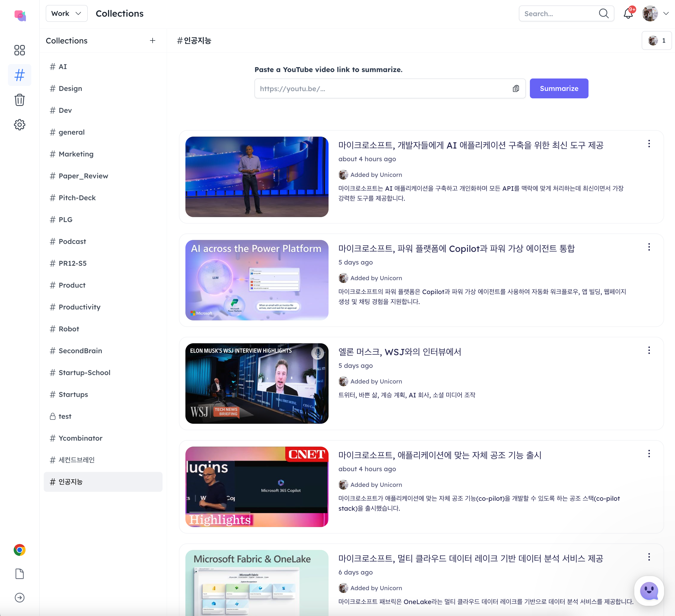Open the Elon Musk WSJ interview thumbnail
675x616 pixels.
[257, 384]
